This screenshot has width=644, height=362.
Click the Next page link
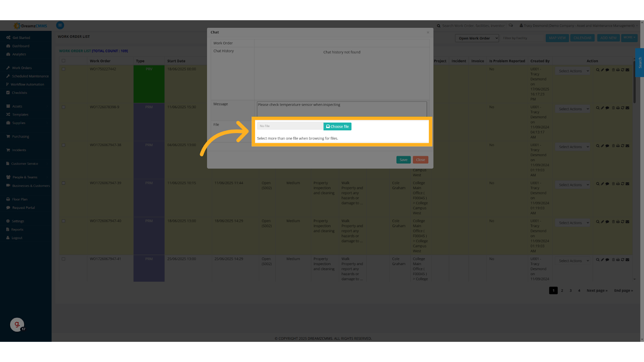point(597,290)
